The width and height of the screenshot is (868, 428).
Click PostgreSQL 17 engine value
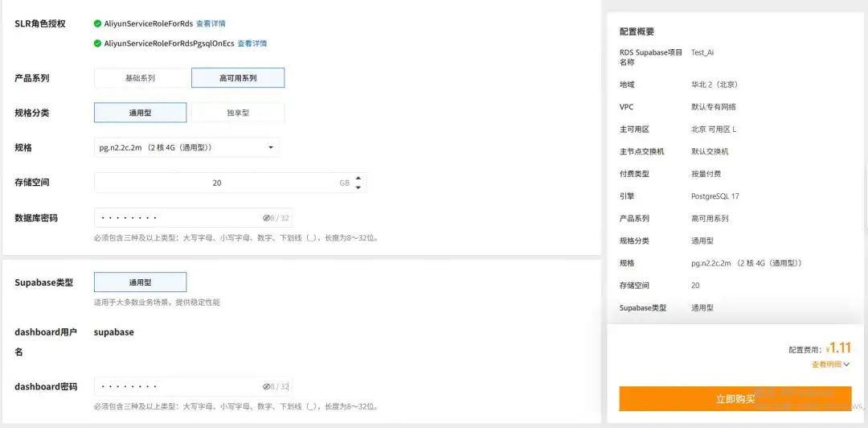[x=715, y=196]
